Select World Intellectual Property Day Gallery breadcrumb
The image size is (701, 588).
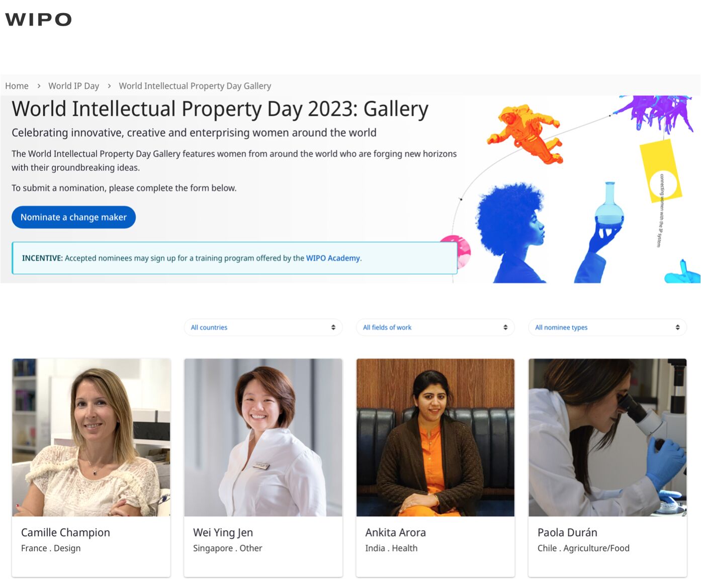coord(195,86)
